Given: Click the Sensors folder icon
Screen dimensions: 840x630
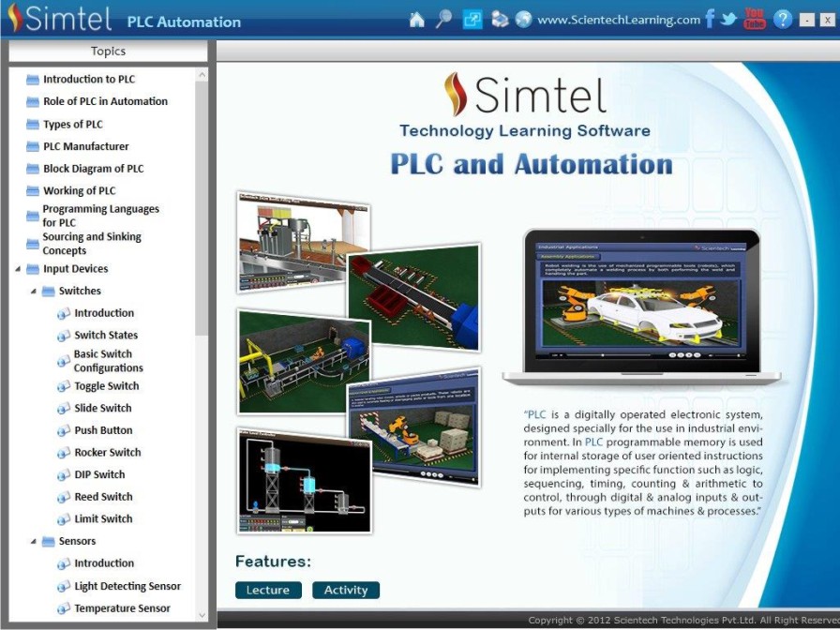Looking at the screenshot, I should [x=48, y=542].
